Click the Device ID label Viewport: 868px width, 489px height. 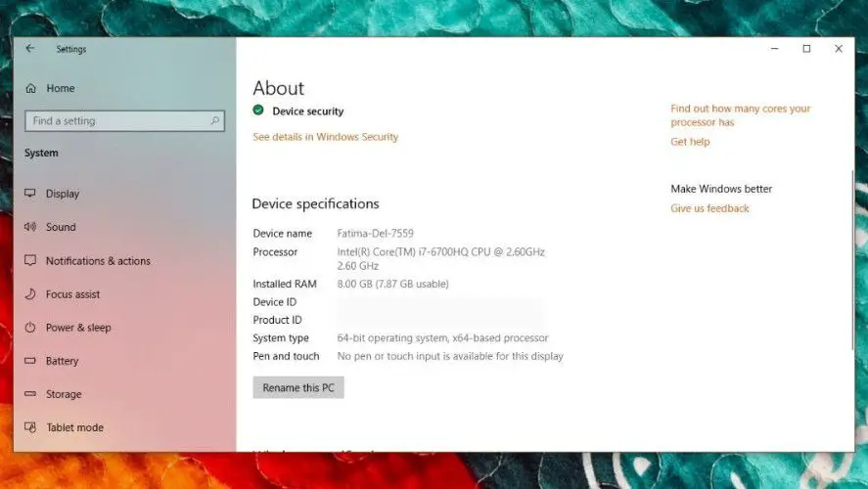[x=275, y=302]
